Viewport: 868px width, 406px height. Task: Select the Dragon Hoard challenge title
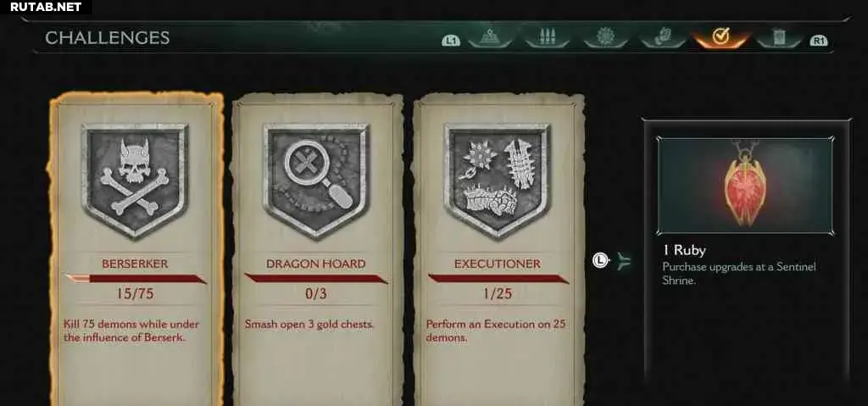[x=316, y=264]
